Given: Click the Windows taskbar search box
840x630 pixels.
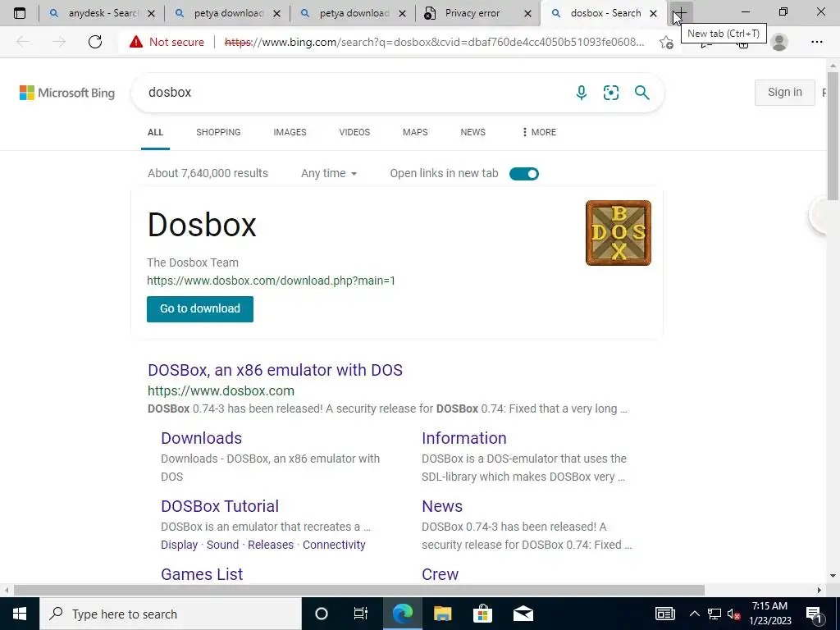Looking at the screenshot, I should tap(171, 614).
